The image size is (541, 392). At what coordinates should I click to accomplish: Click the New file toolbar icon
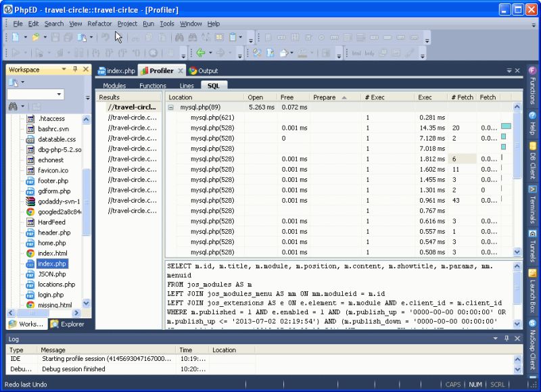coord(16,36)
